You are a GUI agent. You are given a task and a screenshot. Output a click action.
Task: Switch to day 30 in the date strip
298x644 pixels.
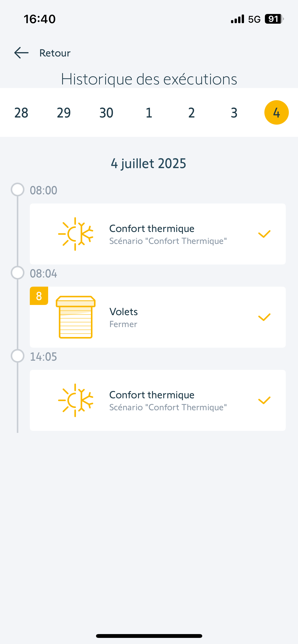(x=106, y=113)
